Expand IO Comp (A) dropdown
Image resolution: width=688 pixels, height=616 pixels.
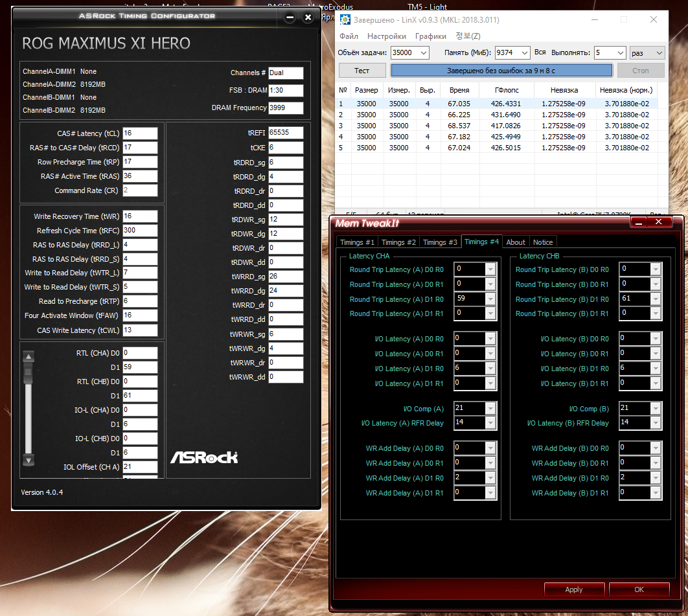(490, 409)
